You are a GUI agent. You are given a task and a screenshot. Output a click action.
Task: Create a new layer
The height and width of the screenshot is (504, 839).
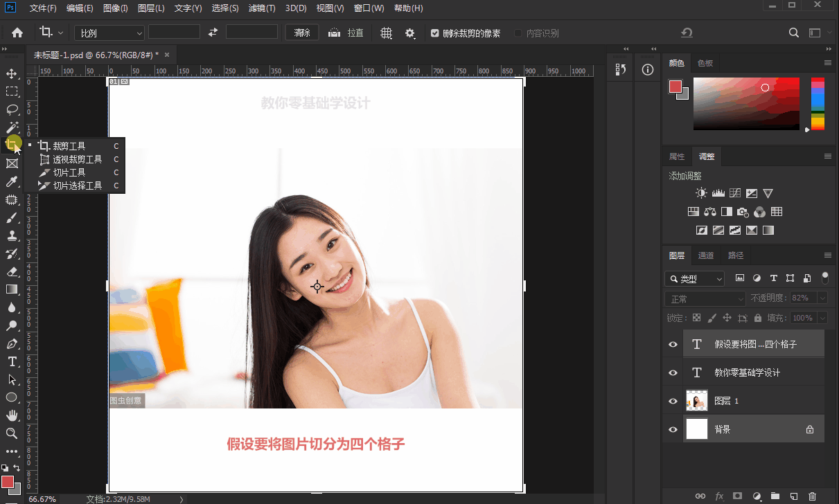coord(794,496)
